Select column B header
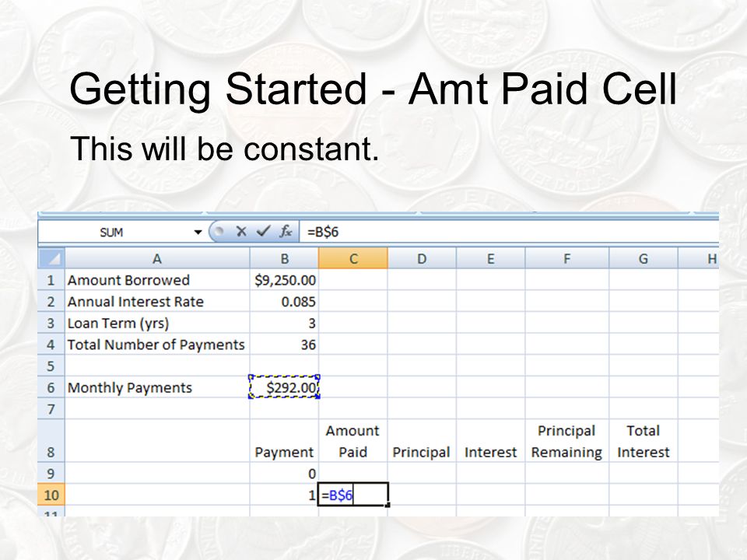The width and height of the screenshot is (747, 560). click(x=285, y=258)
